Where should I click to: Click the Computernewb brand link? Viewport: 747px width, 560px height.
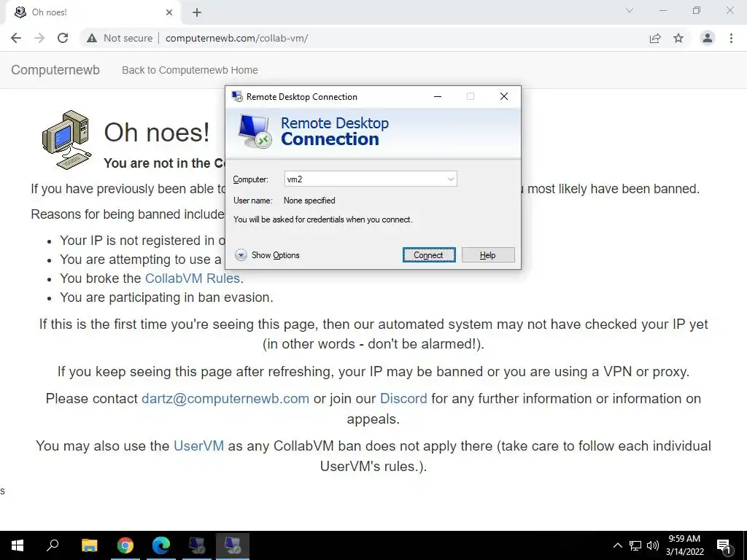point(55,70)
